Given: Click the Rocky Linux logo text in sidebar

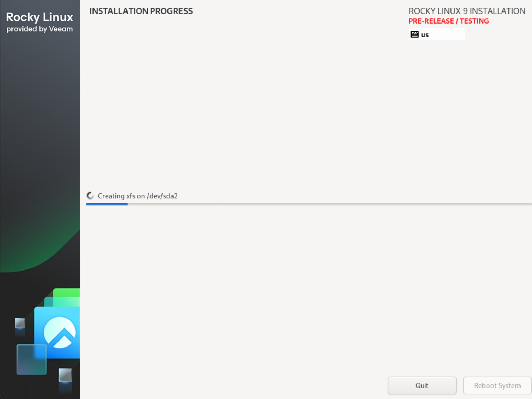Looking at the screenshot, I should [39, 17].
